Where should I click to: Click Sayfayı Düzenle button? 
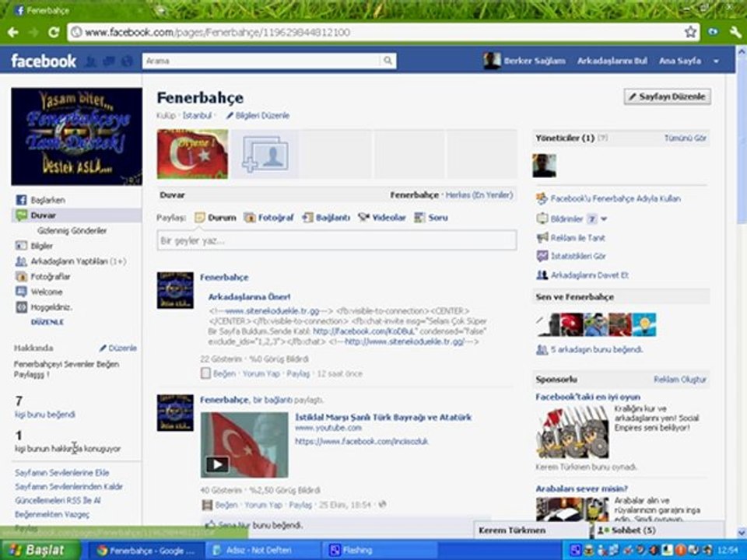pyautogui.click(x=668, y=96)
